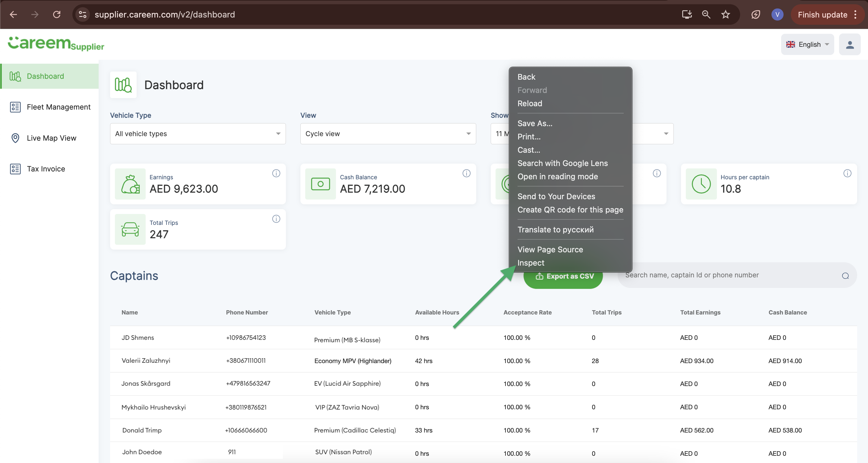Show Total Trips info tooltip icon
868x463 pixels.
[276, 219]
